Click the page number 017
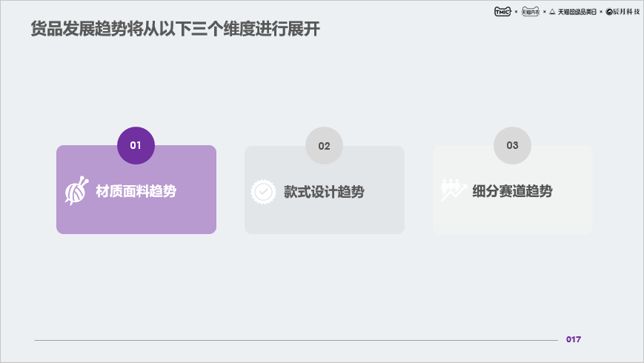 click(x=574, y=339)
